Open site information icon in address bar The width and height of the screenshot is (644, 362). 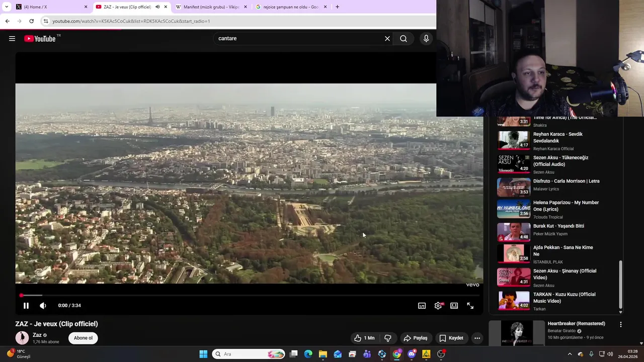point(46,21)
